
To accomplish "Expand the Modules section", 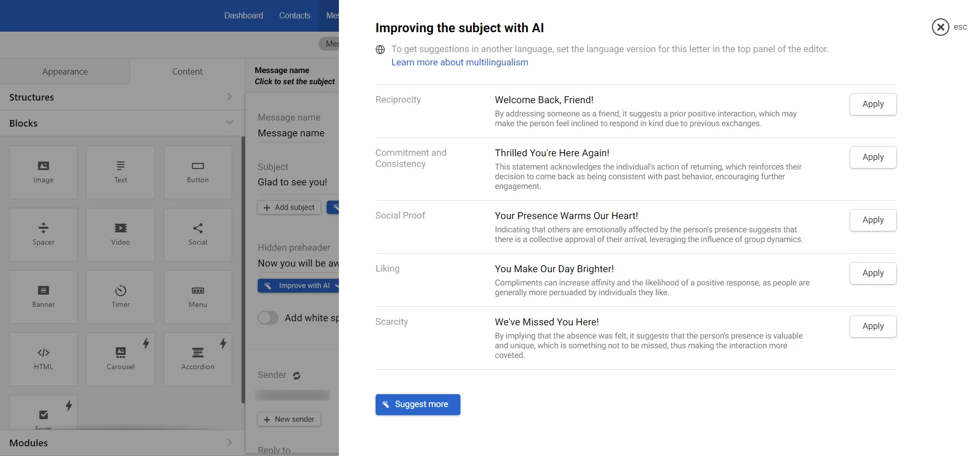I will tap(122, 443).
